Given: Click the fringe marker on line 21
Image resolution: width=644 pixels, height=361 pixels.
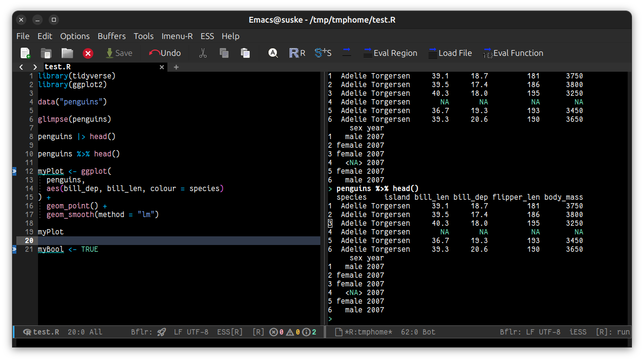Looking at the screenshot, I should [14, 249].
